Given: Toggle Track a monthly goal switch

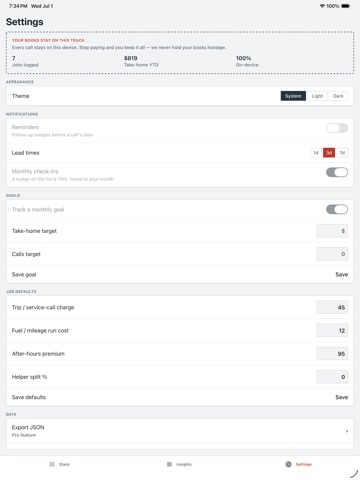Looking at the screenshot, I should pos(337,209).
